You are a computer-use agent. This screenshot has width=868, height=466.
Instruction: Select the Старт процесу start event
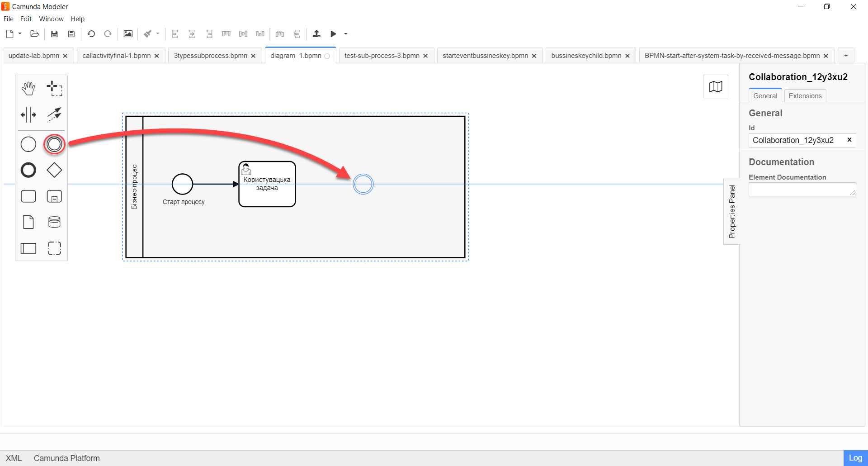point(183,184)
